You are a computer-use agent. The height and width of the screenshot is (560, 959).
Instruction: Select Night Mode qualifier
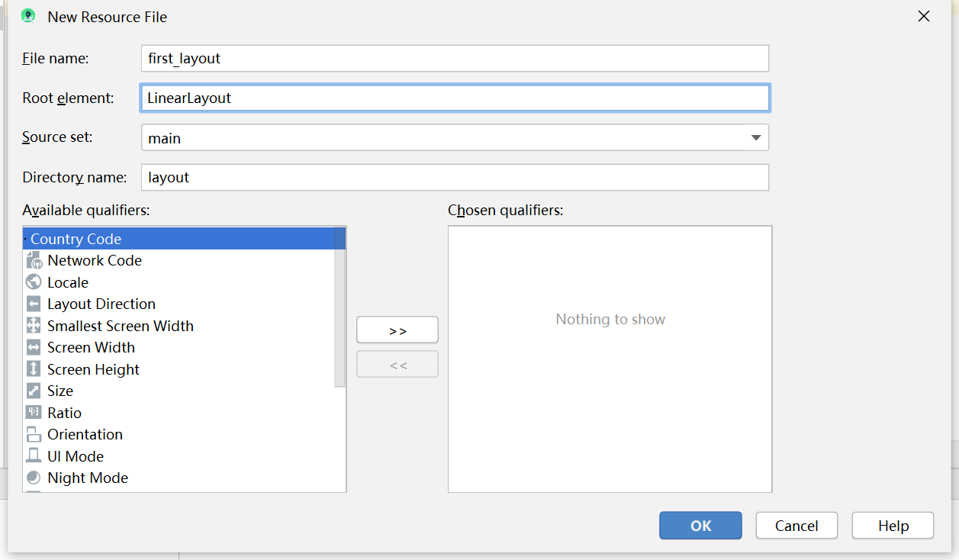pyautogui.click(x=179, y=478)
